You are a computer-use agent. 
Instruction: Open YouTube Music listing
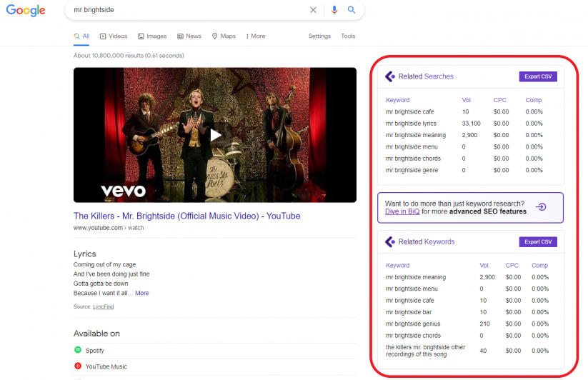click(106, 366)
